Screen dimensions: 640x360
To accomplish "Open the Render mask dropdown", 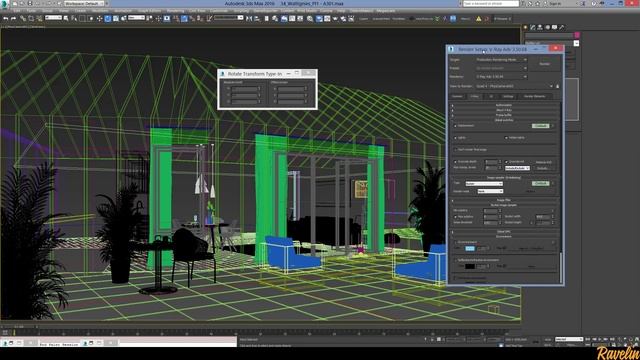I will click(490, 191).
